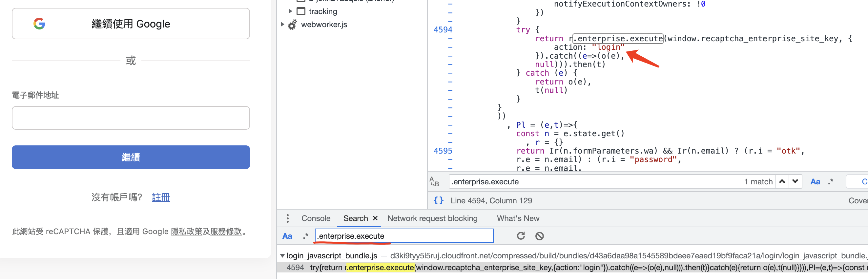
Task: Toggle regex in editor find bar
Action: pos(831,182)
